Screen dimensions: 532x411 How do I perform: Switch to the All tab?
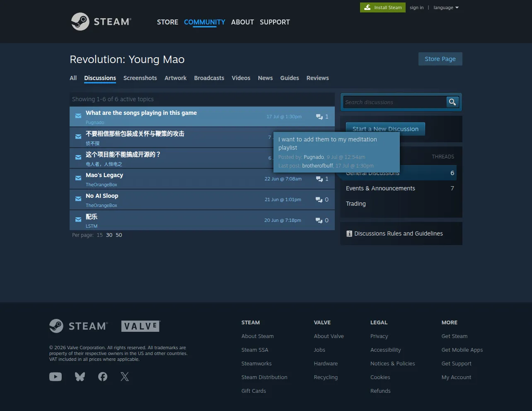point(73,78)
